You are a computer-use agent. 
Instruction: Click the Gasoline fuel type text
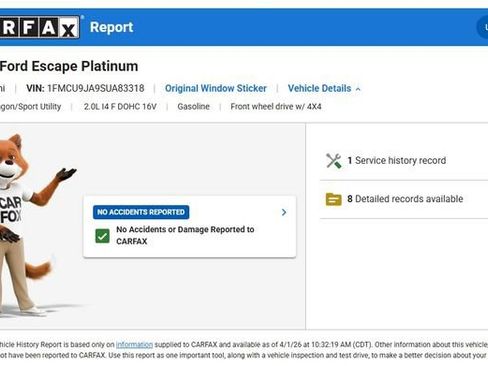pyautogui.click(x=193, y=107)
